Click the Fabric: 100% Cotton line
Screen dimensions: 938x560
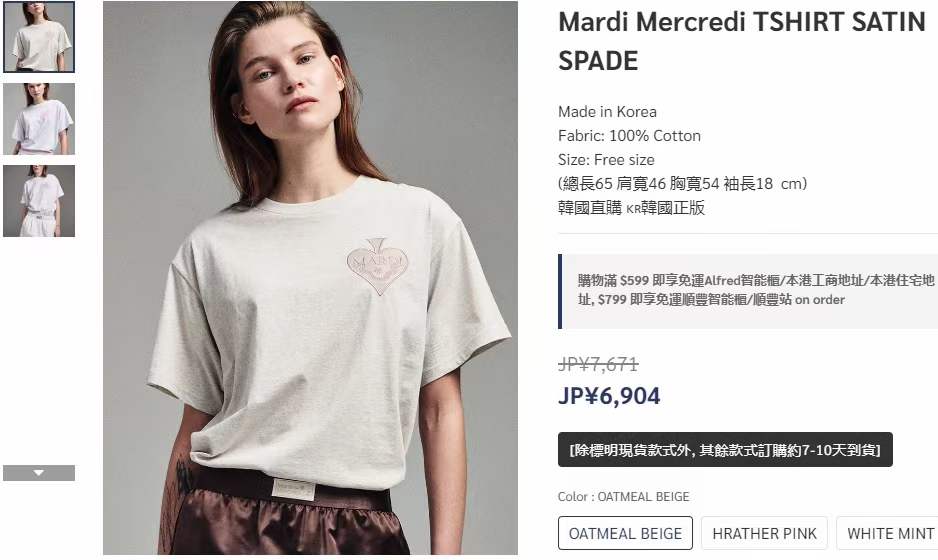[629, 136]
